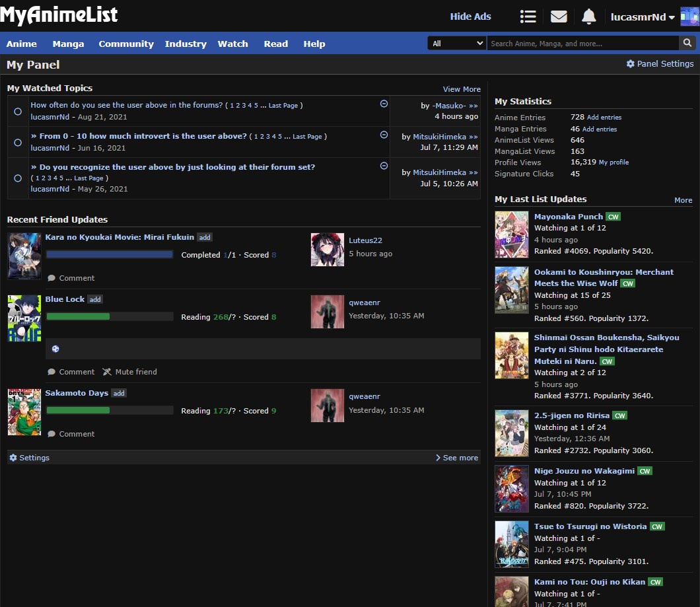This screenshot has height=607, width=700.
Task: Open the Mayonaka Punch cover thumbnail
Action: (511, 234)
